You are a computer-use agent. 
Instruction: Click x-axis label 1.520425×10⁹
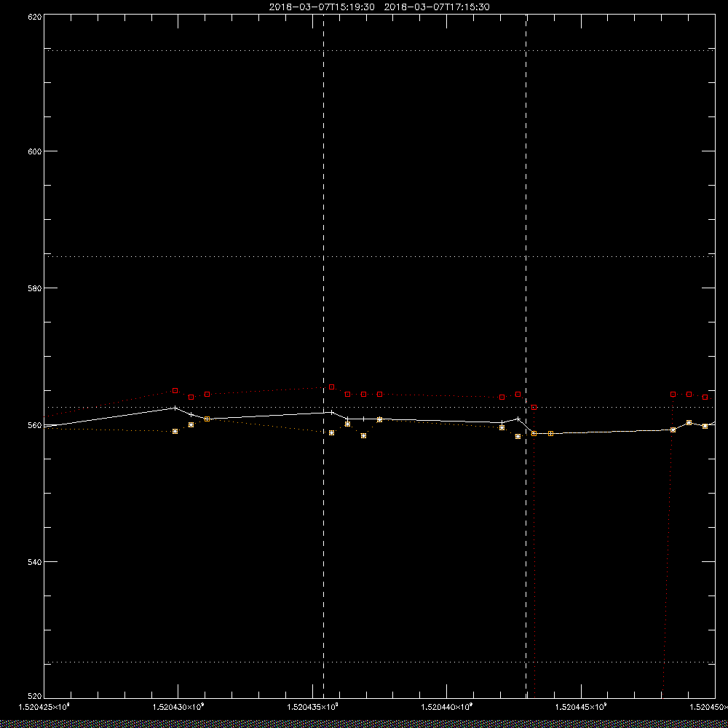point(44,707)
